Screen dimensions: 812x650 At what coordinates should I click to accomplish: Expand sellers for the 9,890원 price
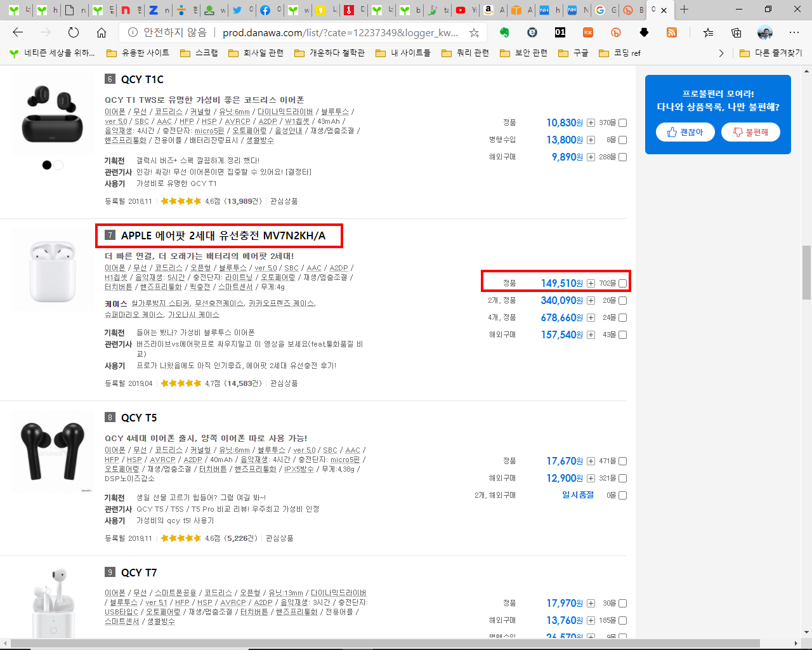tap(591, 157)
